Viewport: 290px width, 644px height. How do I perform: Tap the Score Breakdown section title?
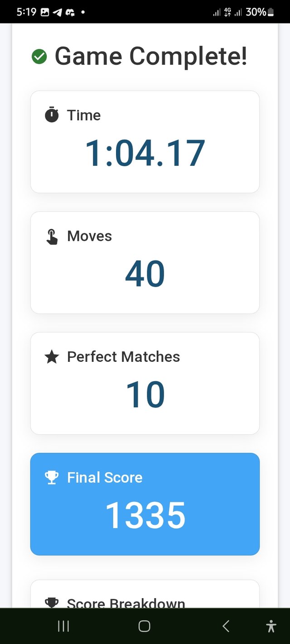(126, 603)
